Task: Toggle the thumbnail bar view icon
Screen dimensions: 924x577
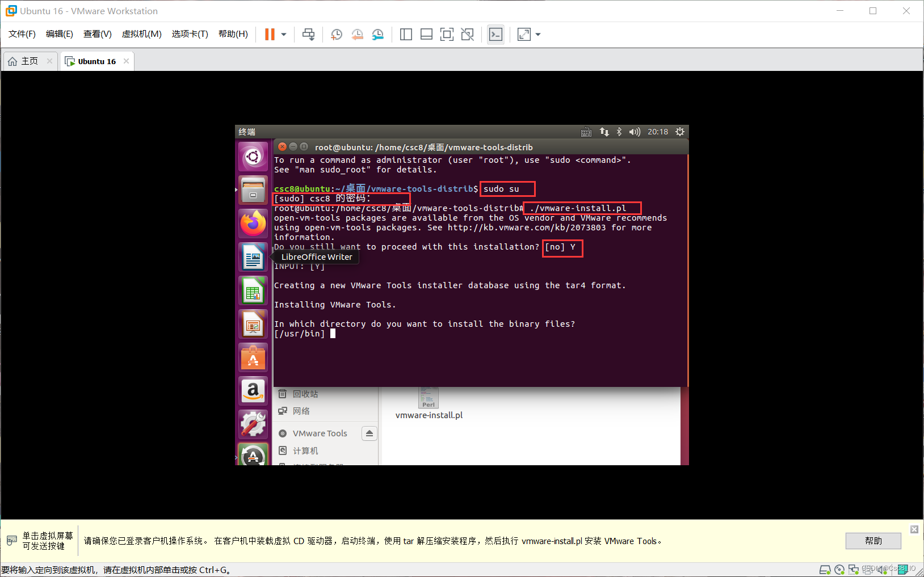Action: click(x=426, y=35)
